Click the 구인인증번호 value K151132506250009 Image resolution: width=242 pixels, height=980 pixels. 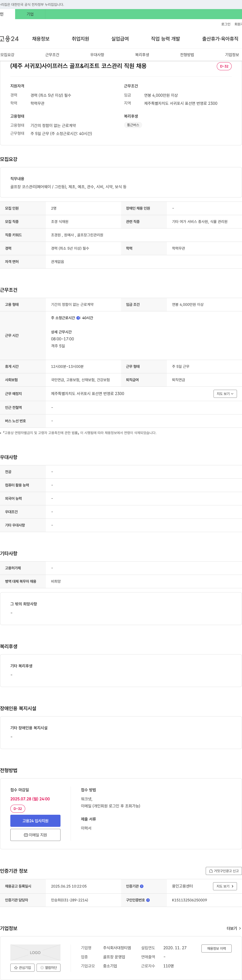coord(190,900)
